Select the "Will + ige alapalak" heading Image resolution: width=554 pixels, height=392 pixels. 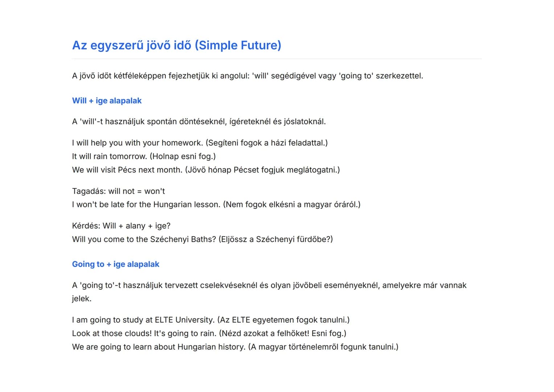(107, 101)
